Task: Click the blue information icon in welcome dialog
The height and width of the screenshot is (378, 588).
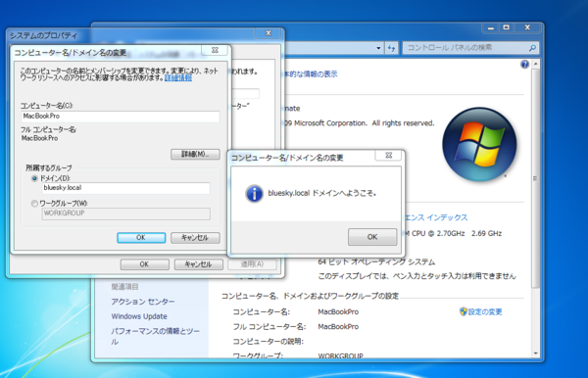Action: point(254,194)
